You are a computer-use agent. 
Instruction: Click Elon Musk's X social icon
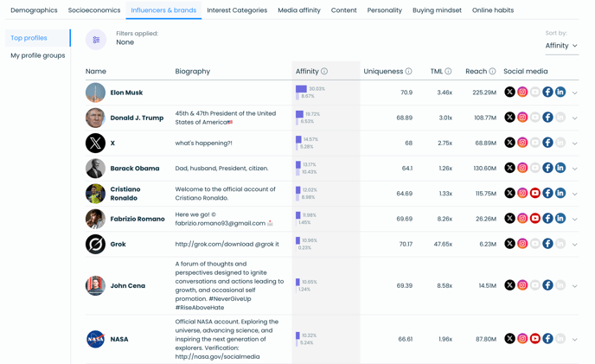click(x=509, y=93)
